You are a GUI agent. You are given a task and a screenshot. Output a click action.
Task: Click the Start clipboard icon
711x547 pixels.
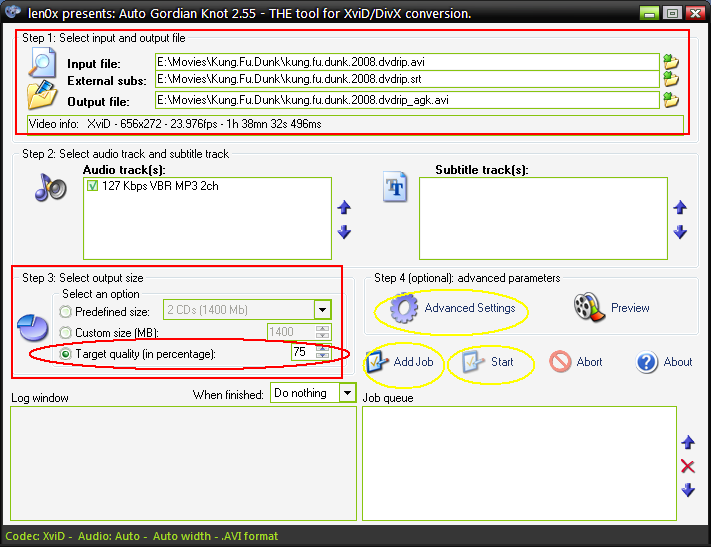(473, 362)
